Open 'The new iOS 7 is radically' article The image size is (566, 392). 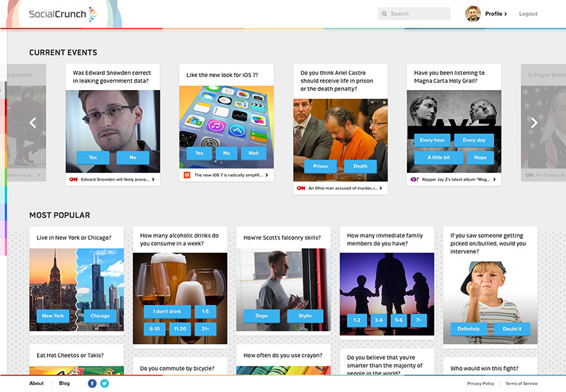click(x=229, y=175)
